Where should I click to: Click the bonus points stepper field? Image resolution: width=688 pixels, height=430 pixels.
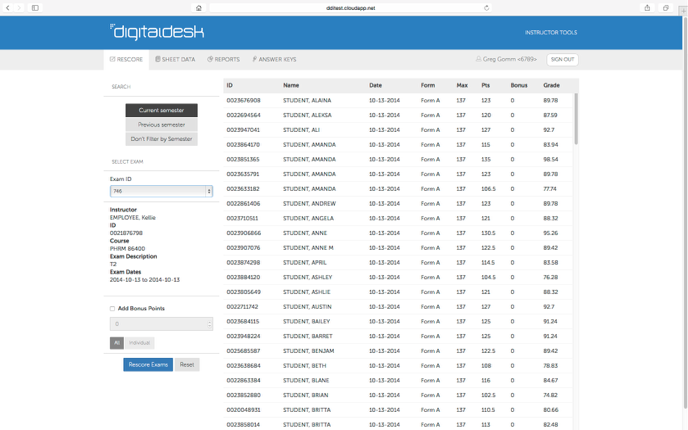coord(161,324)
